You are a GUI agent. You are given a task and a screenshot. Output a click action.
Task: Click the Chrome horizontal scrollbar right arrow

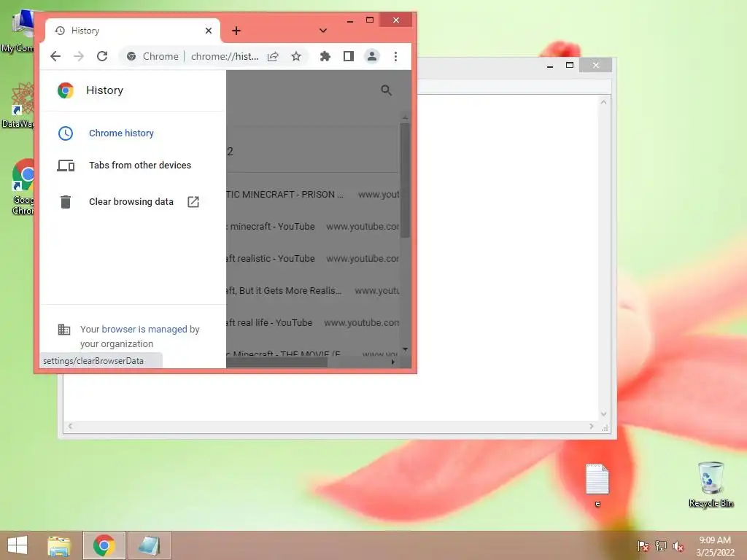393,362
